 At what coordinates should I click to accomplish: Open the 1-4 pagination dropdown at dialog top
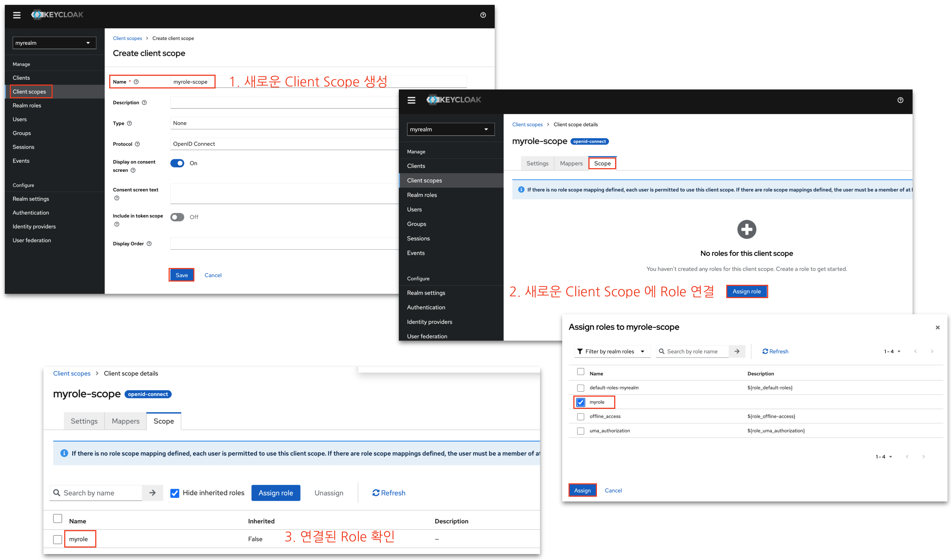[x=892, y=351]
